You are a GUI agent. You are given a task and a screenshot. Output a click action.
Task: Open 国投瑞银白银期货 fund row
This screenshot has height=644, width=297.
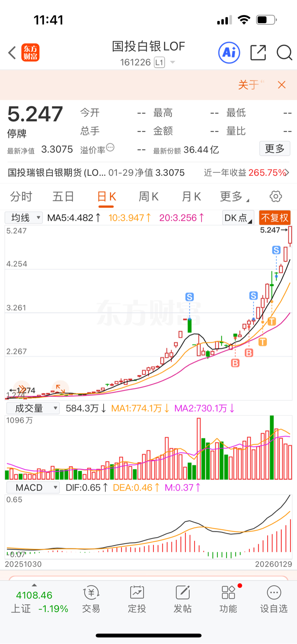click(x=148, y=173)
